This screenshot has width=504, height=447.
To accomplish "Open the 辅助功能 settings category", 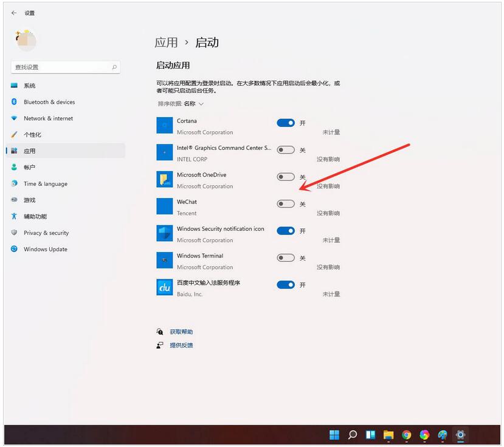I will pos(66,216).
